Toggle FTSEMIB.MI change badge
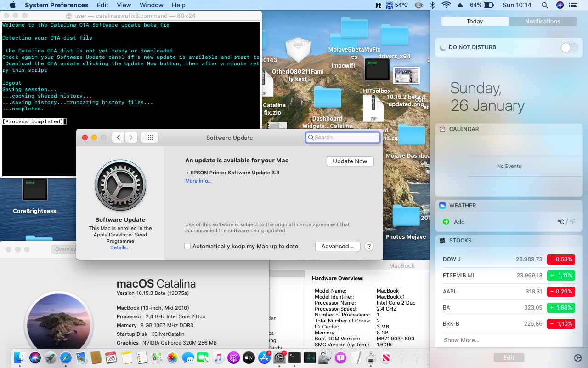588x368 pixels. [x=561, y=276]
